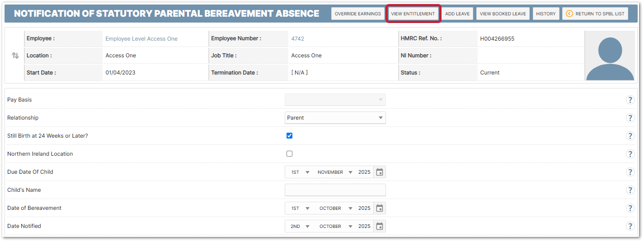This screenshot has height=241, width=644.
Task: Untick Still Birth at 24 Weeks checkbox
Action: pyautogui.click(x=289, y=136)
